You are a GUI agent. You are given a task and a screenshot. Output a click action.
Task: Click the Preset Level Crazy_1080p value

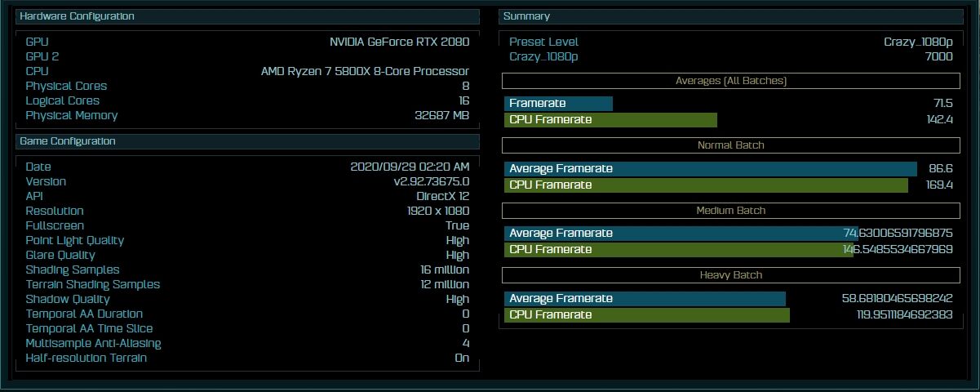[917, 42]
